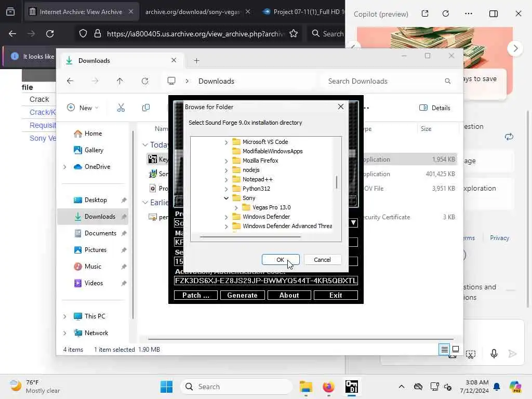Toggle the Details pane in Explorer
This screenshot has height=399, width=532.
(x=435, y=108)
